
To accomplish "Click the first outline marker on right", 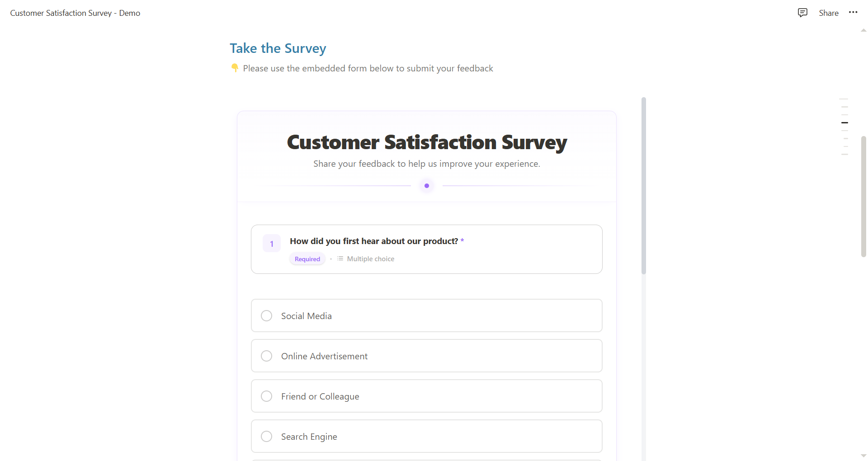I will coord(844,99).
